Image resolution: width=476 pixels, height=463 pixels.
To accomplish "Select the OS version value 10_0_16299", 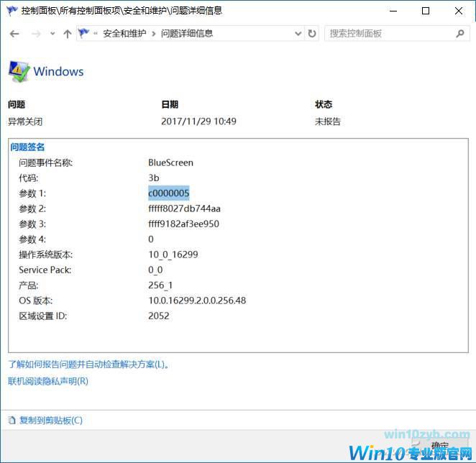I will [173, 255].
